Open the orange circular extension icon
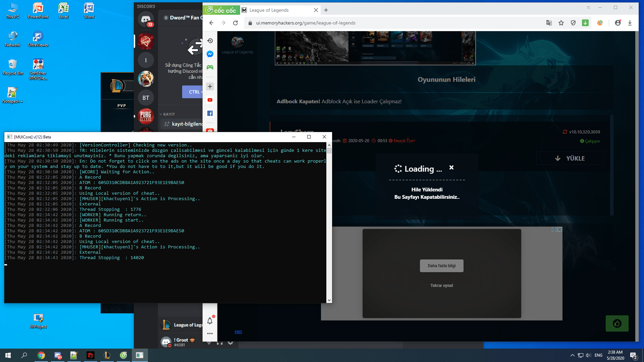 (x=600, y=23)
